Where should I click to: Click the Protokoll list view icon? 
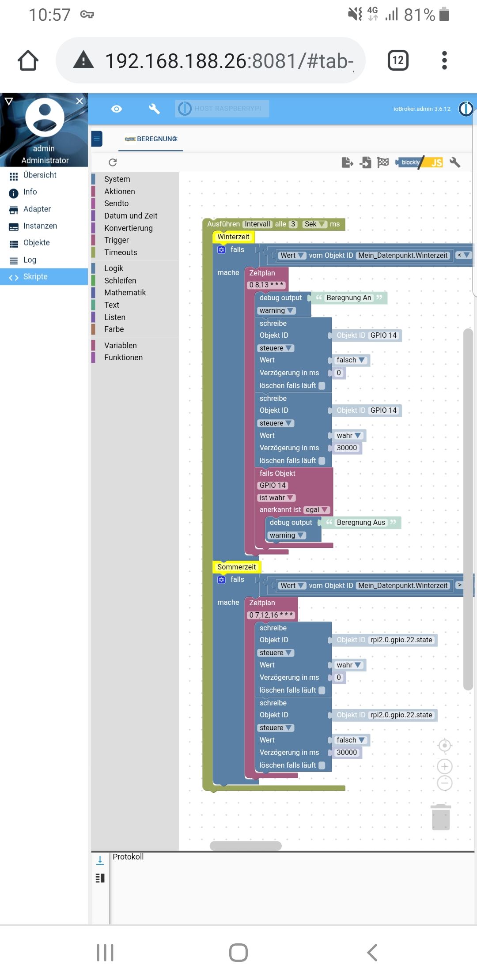(100, 878)
